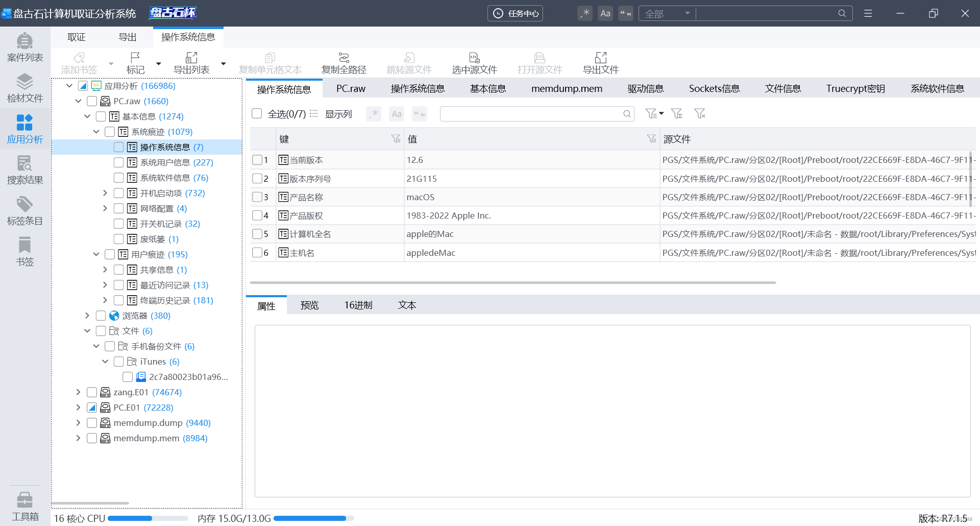Viewport: 980px width, 526px height.
Task: Select the 系统软件信息 (76) tree item
Action: coord(174,178)
